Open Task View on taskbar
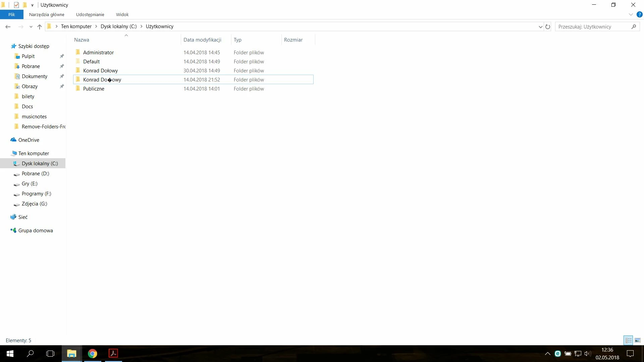 point(50,353)
